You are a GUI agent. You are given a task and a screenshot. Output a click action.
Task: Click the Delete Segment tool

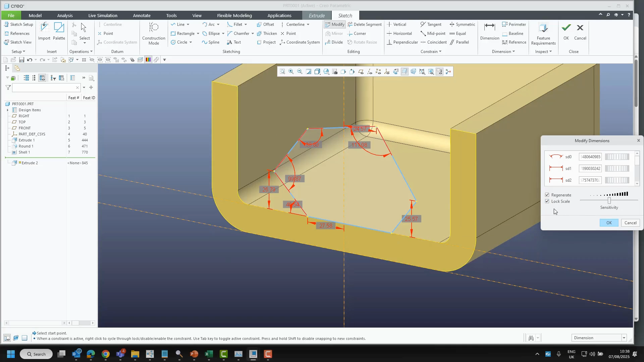[365, 24]
